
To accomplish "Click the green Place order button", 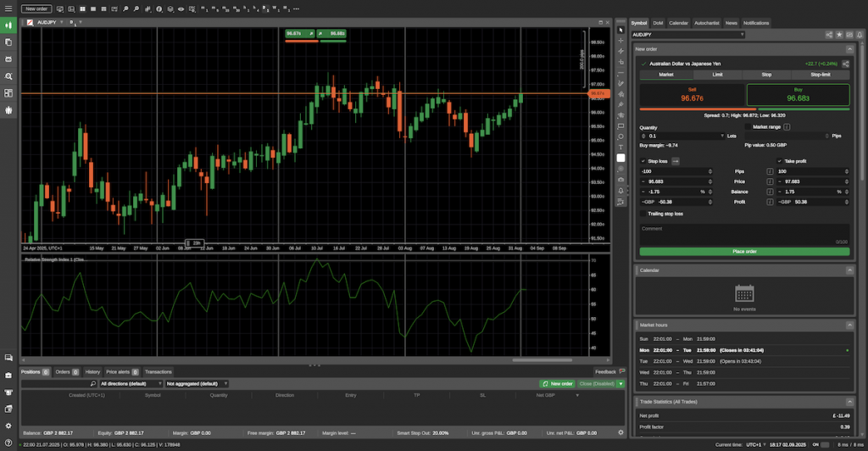I will click(x=744, y=252).
